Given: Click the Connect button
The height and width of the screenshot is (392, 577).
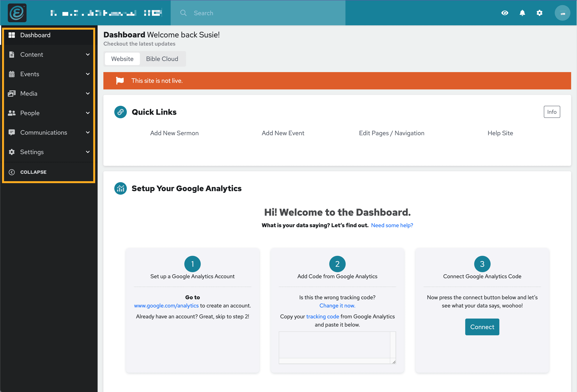Looking at the screenshot, I should click(x=482, y=327).
